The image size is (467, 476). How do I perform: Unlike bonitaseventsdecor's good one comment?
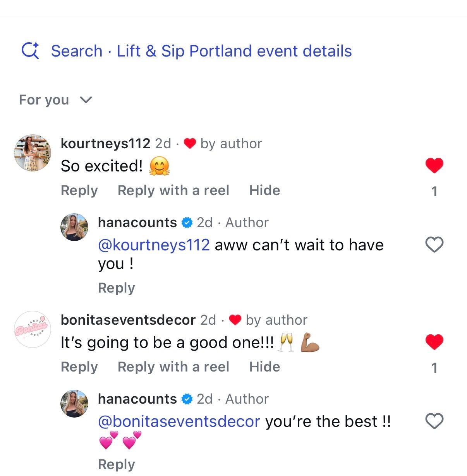point(434,342)
